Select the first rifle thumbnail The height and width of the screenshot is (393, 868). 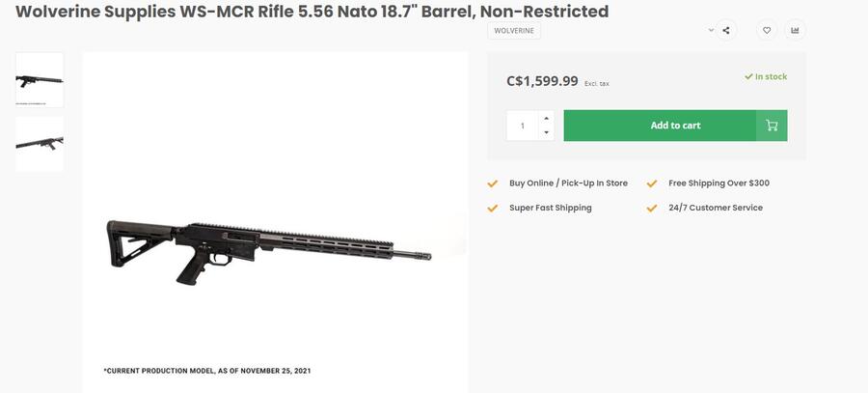point(40,79)
